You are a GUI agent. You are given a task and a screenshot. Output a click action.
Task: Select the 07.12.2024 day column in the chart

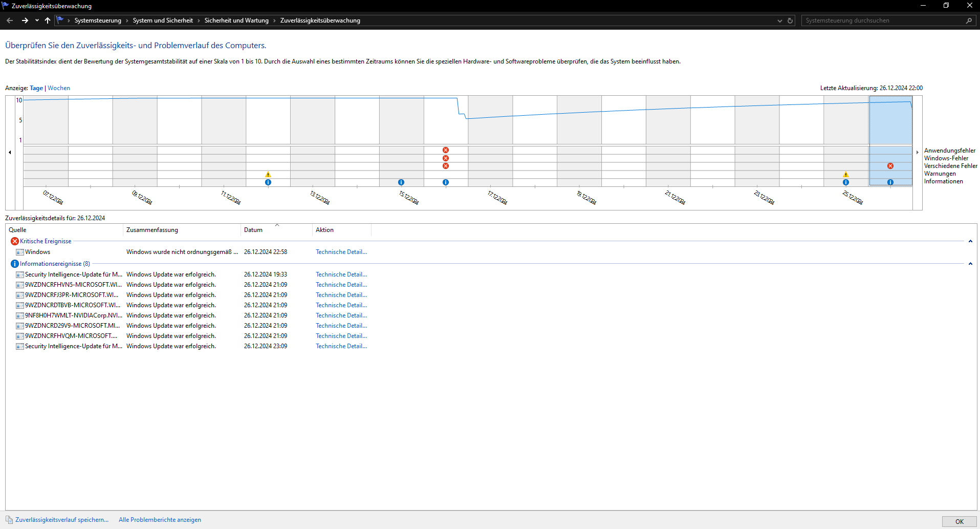pos(46,141)
